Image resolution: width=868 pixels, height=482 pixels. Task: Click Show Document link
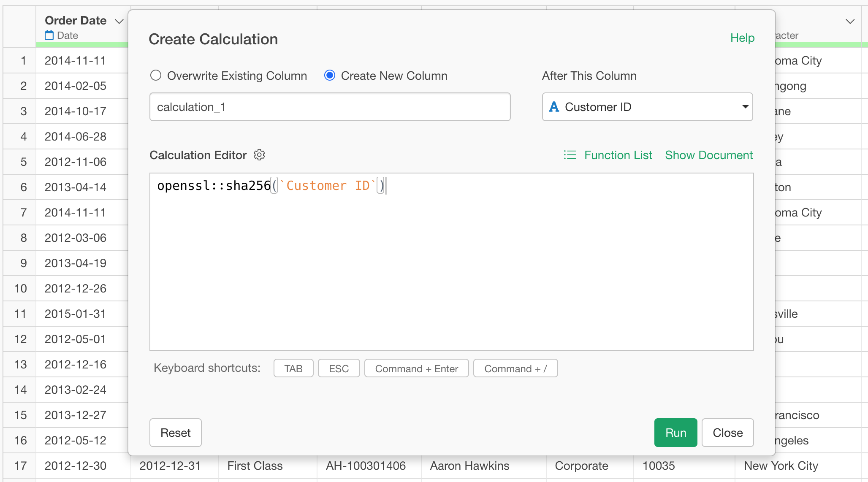pyautogui.click(x=709, y=155)
